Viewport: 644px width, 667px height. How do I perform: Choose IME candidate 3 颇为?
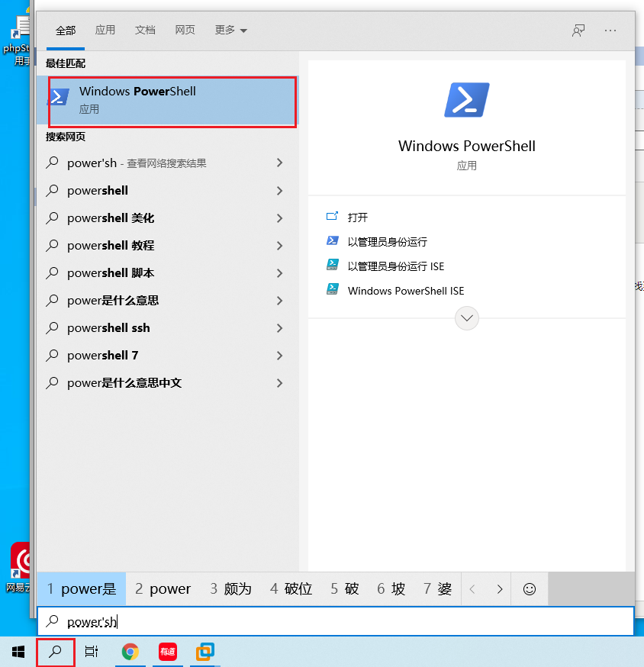231,588
